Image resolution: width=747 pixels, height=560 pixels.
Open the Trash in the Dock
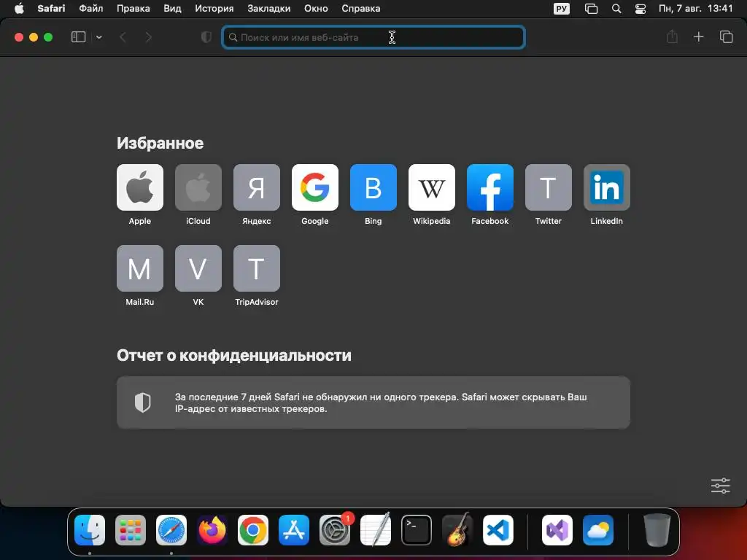(657, 530)
